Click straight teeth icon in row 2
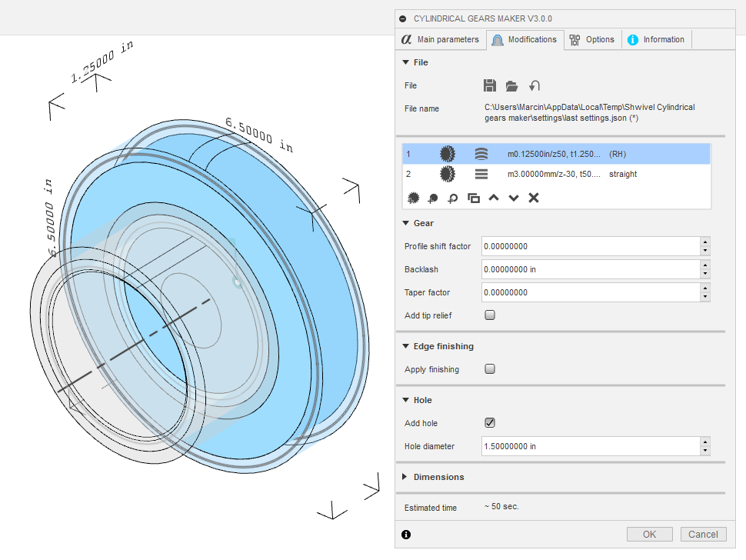 click(x=481, y=174)
